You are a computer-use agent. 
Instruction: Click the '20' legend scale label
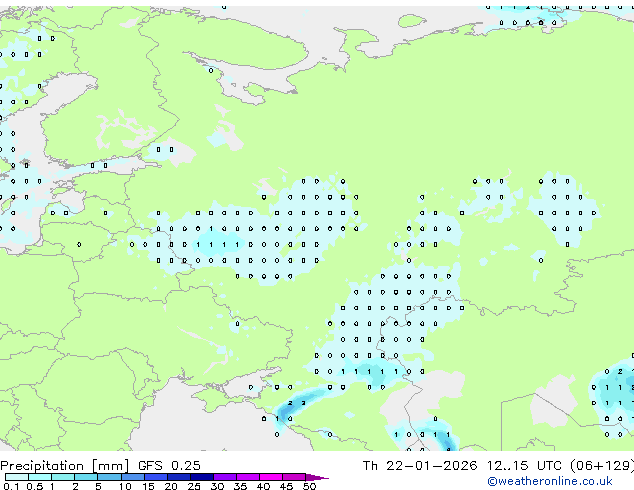click(171, 486)
